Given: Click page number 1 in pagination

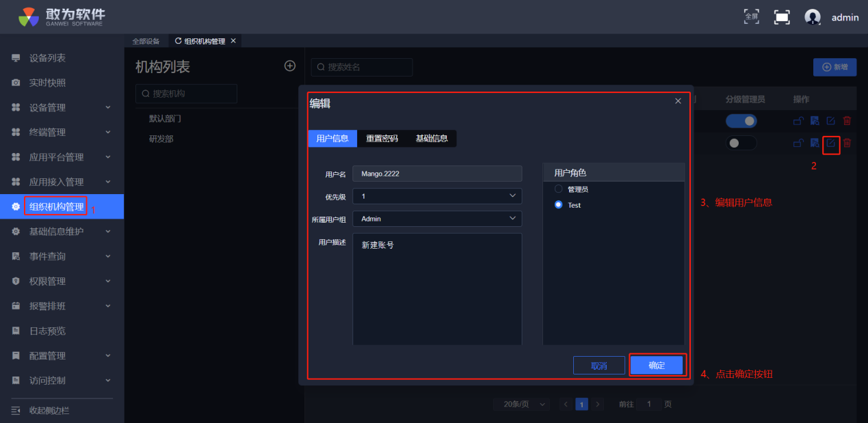Looking at the screenshot, I should [x=581, y=404].
